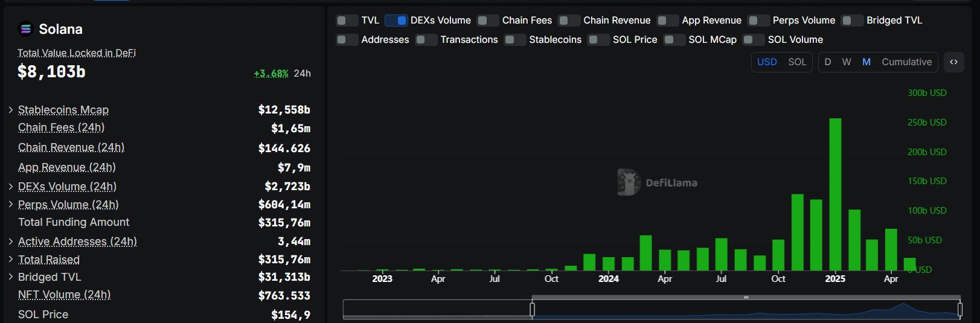Screen dimensions: 980x323
Task: Click the $8,103b TVL value
Action: pyautogui.click(x=51, y=72)
